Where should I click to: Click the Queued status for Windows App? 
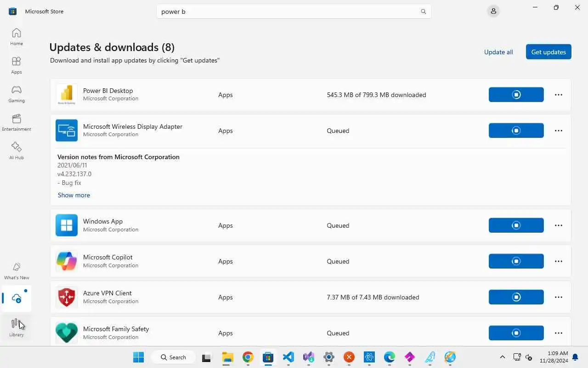pos(338,225)
